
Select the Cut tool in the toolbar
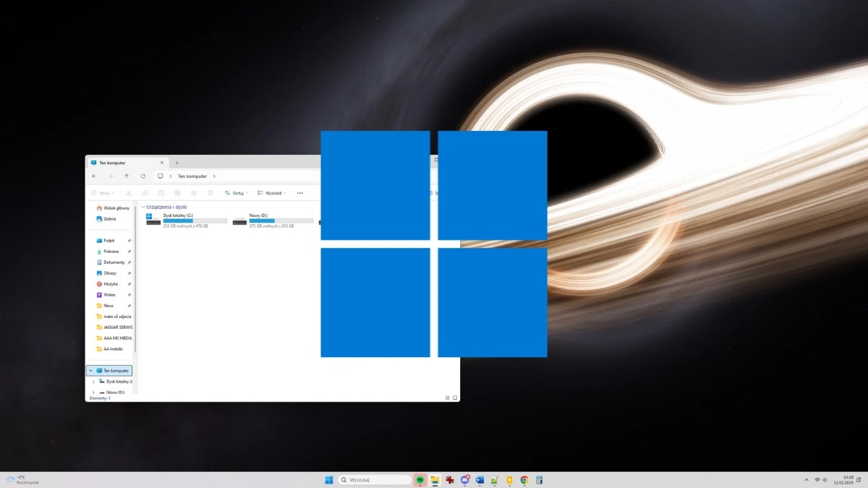tap(128, 193)
